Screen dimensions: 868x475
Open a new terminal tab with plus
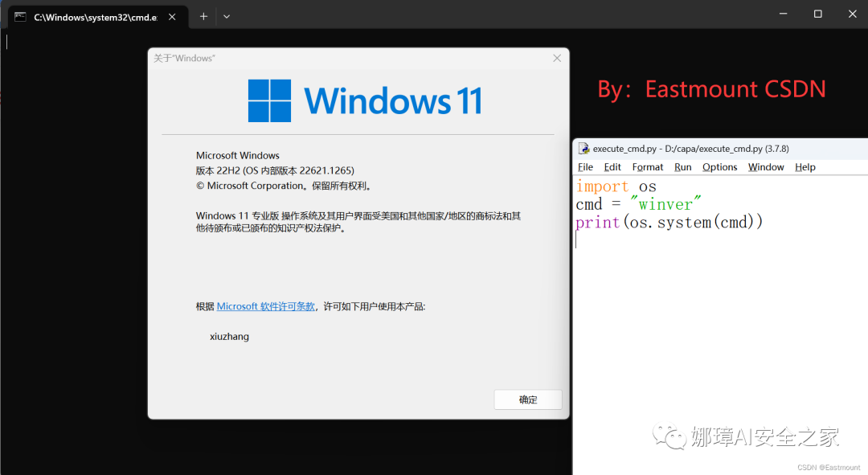point(203,17)
